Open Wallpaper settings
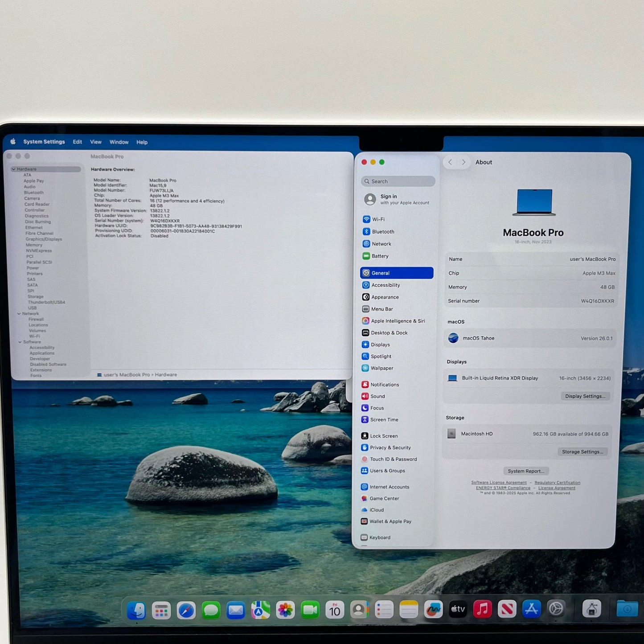 click(x=381, y=368)
